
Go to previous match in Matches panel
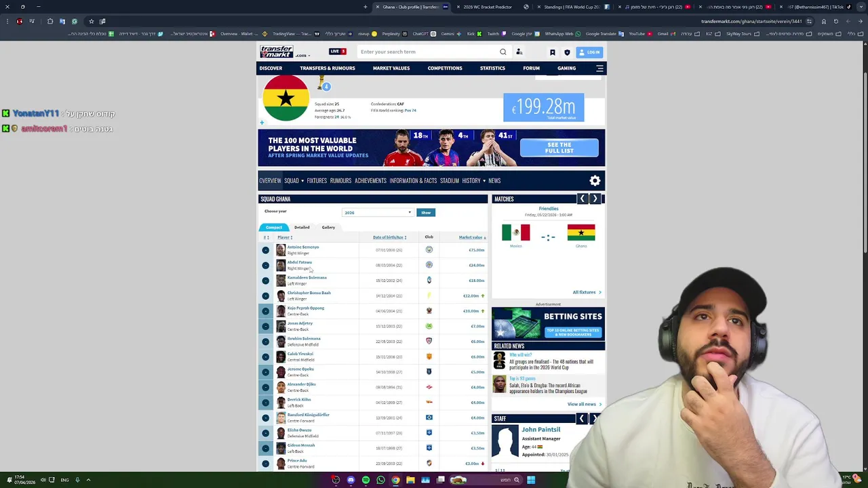(x=582, y=199)
